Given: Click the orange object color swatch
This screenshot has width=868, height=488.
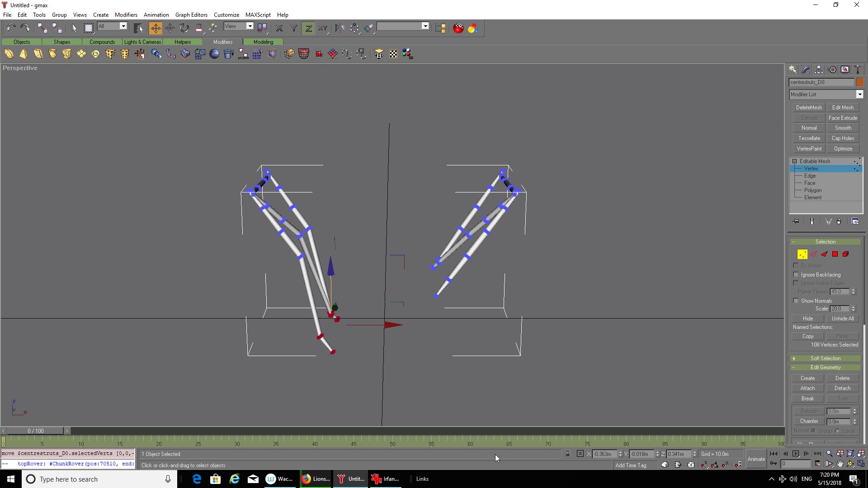Looking at the screenshot, I should pos(860,82).
